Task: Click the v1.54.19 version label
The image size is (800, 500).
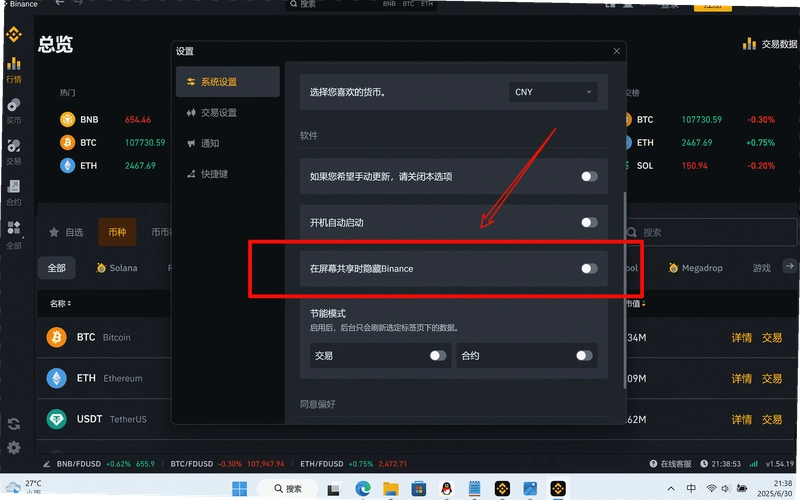Action: pos(780,464)
